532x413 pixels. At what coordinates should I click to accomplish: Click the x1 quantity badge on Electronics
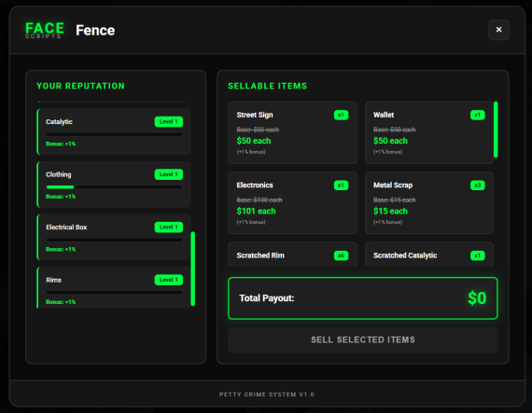(x=341, y=186)
